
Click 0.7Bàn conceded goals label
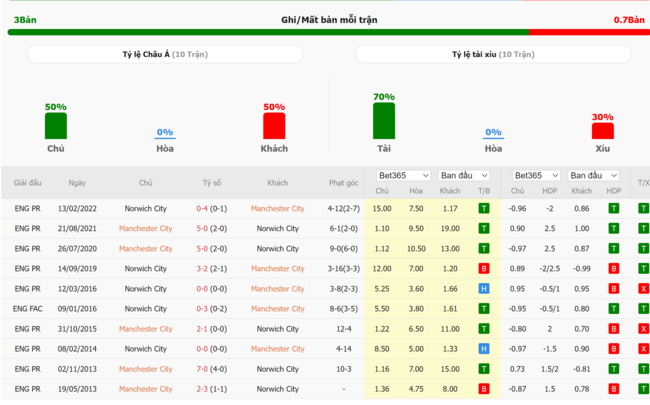[x=629, y=20]
